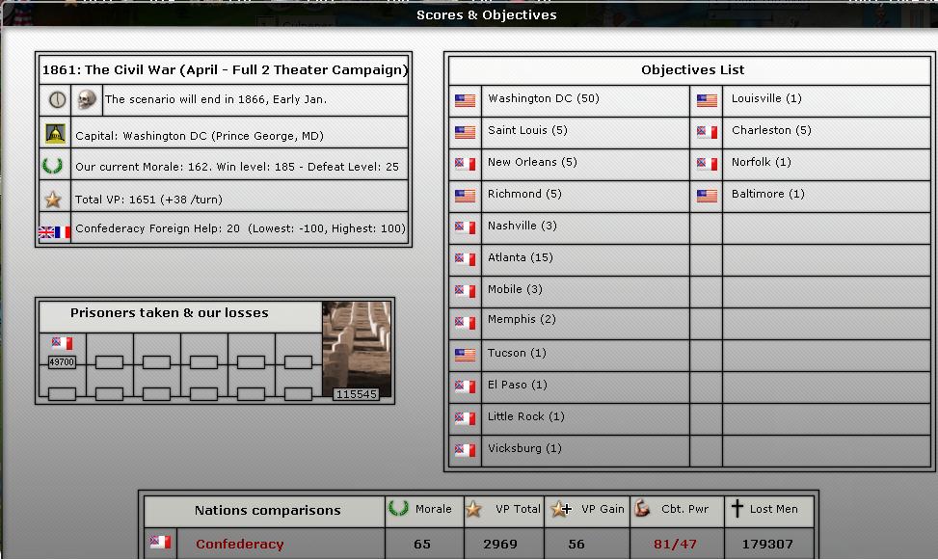Click the Confederacy nation name

pos(239,544)
